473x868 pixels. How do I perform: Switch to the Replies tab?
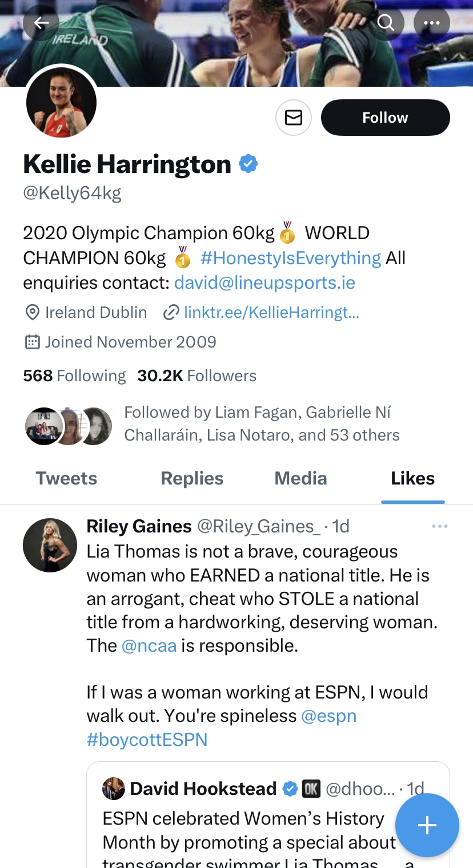[192, 478]
